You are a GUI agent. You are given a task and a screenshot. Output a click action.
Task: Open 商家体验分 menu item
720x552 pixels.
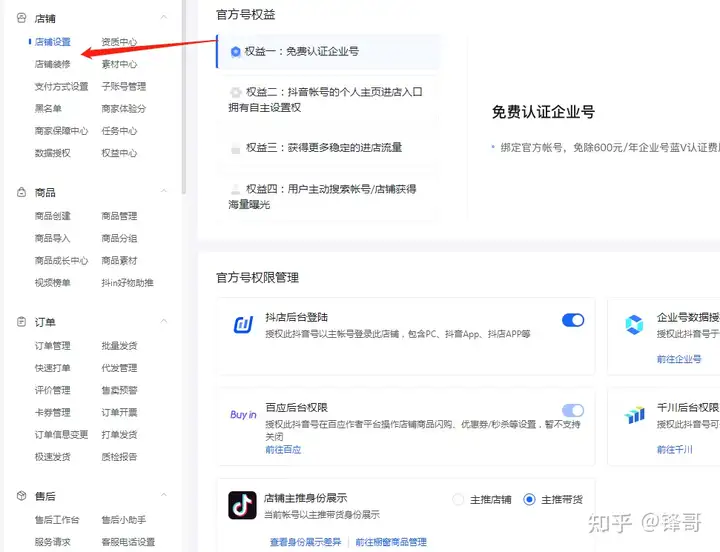[x=124, y=108]
